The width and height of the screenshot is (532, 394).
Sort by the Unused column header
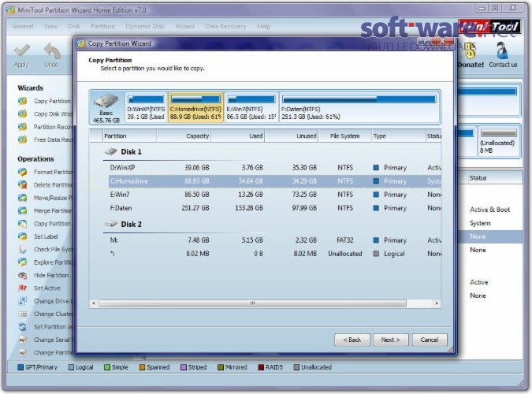(291, 136)
